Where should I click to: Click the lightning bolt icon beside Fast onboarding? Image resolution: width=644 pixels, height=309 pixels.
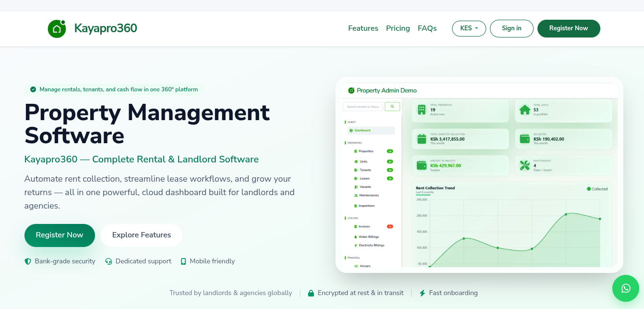click(x=422, y=293)
